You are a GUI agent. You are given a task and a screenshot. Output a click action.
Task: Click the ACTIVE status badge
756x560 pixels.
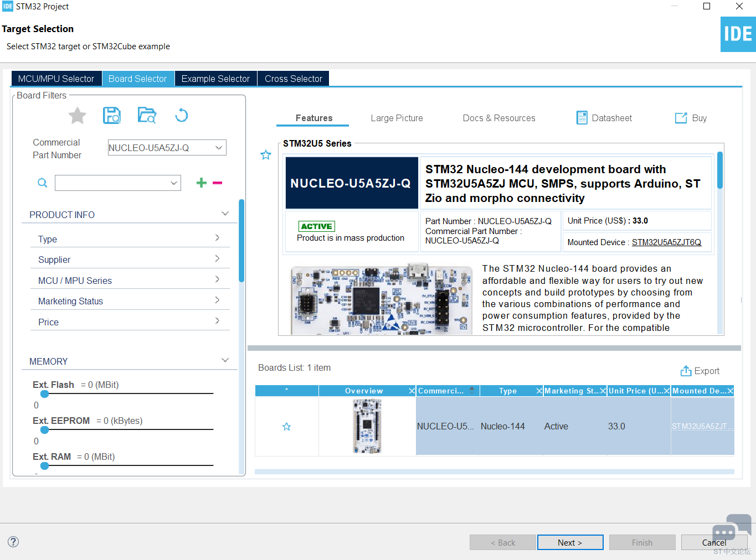(x=317, y=226)
